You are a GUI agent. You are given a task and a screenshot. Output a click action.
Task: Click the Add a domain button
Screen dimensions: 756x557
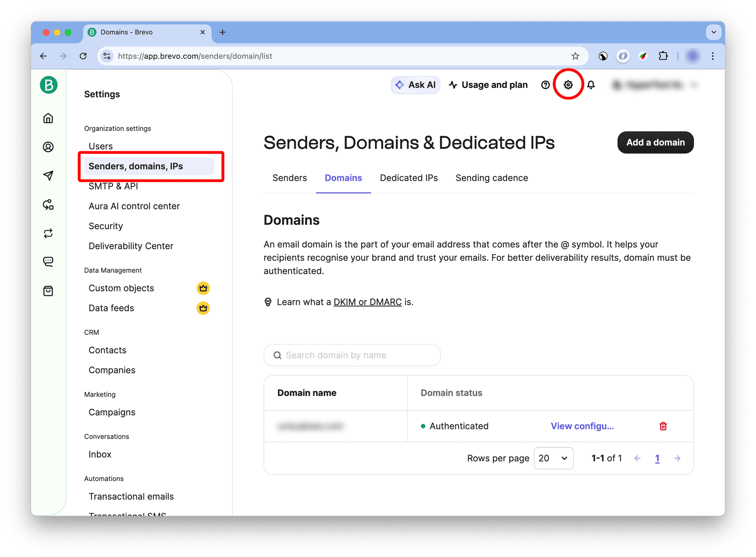(655, 143)
